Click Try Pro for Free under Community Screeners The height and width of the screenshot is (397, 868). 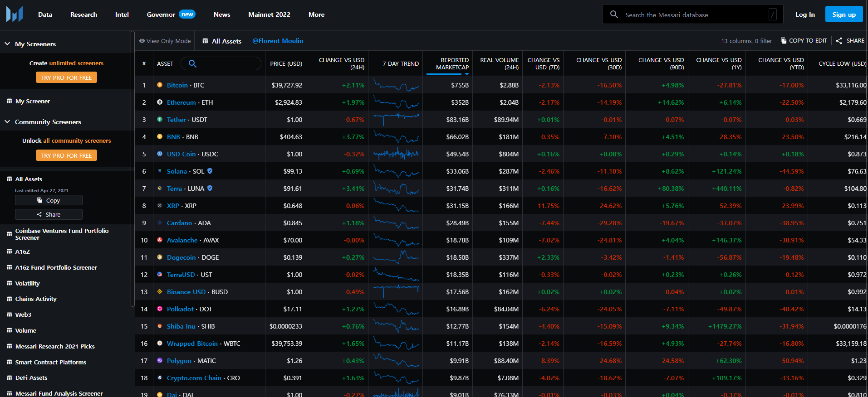tap(66, 155)
